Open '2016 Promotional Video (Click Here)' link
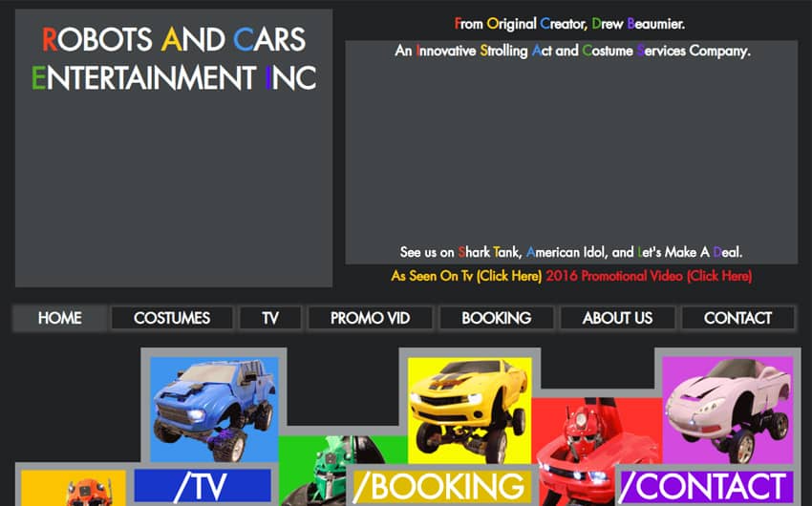Viewport: 812px width, 506px height. click(x=649, y=276)
